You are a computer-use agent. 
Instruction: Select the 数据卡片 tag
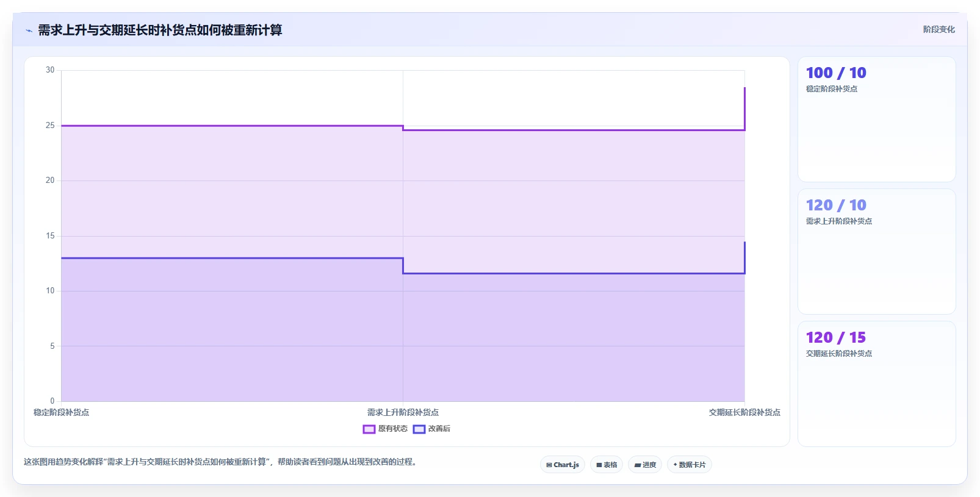coord(690,465)
